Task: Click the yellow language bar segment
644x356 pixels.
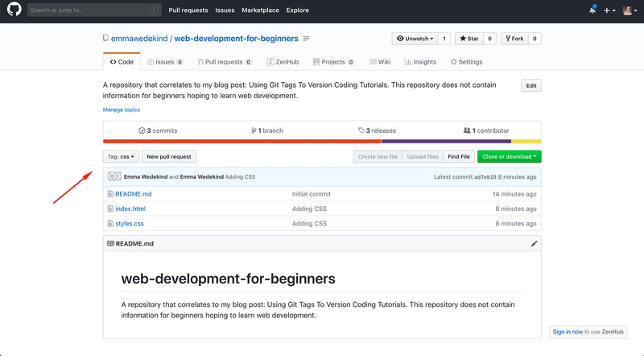Action: tap(526, 142)
